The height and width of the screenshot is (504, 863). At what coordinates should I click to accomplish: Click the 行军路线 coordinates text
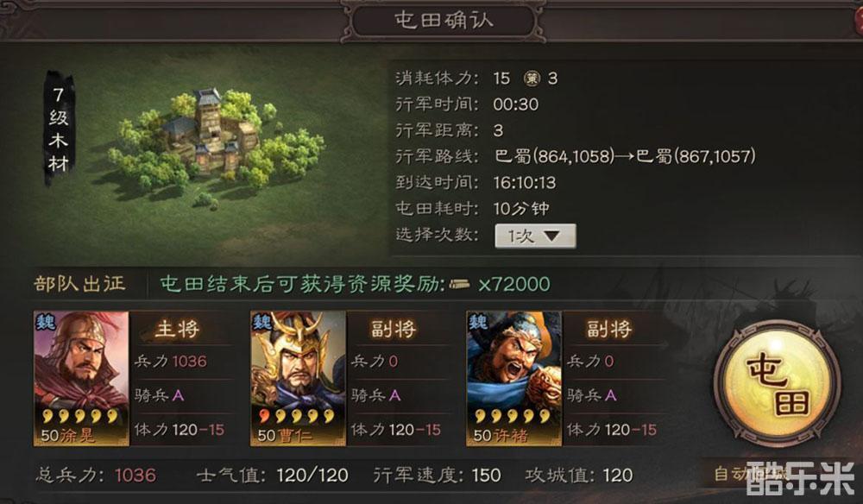[625, 156]
